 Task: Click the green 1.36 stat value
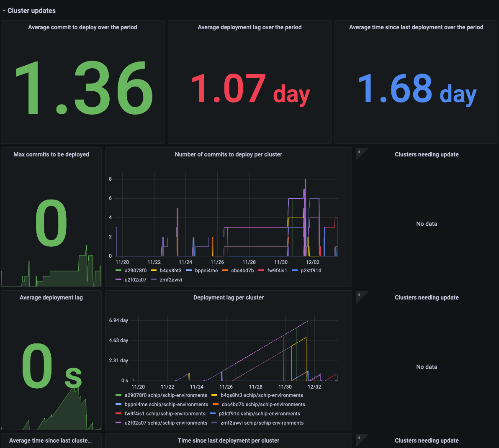83,88
